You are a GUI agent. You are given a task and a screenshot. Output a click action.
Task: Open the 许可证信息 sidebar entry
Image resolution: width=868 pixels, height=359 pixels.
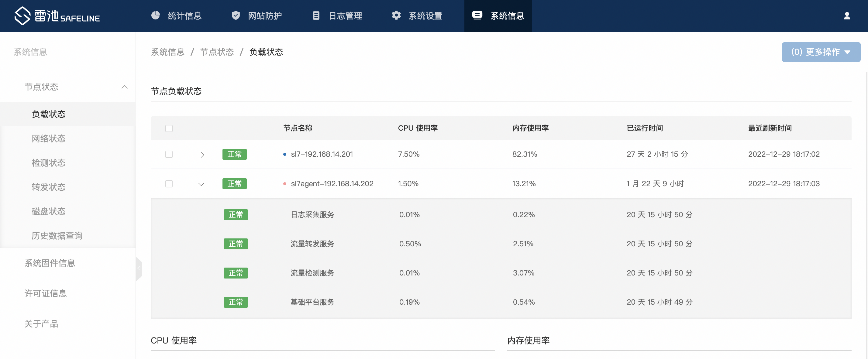[46, 293]
